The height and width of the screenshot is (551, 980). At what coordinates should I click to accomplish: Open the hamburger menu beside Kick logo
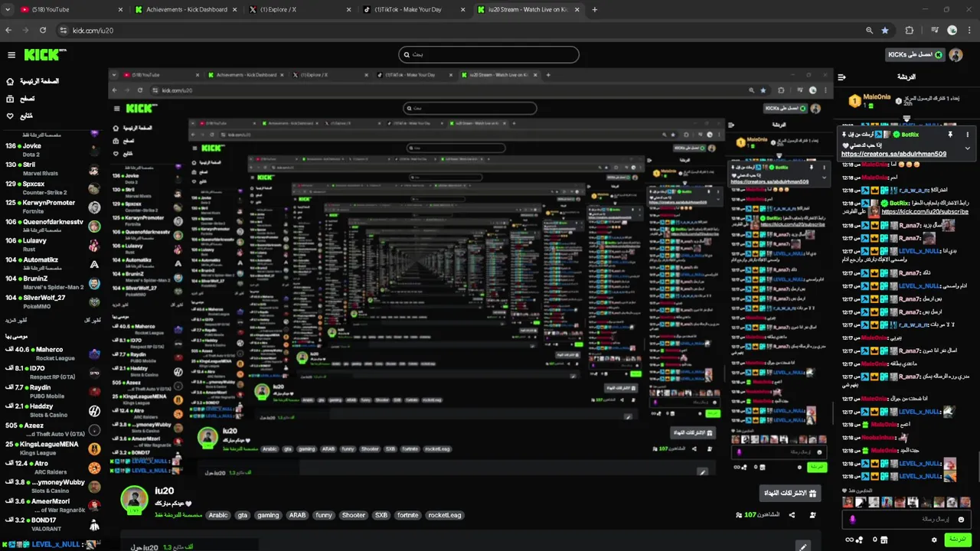(x=11, y=55)
